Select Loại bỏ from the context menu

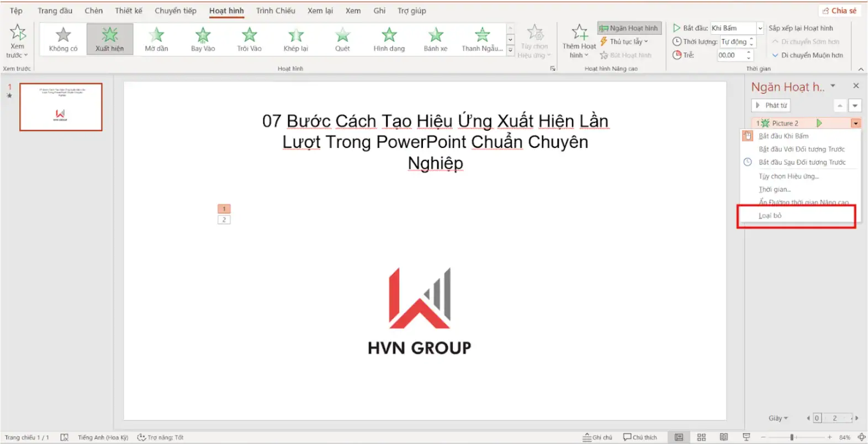[x=770, y=216]
